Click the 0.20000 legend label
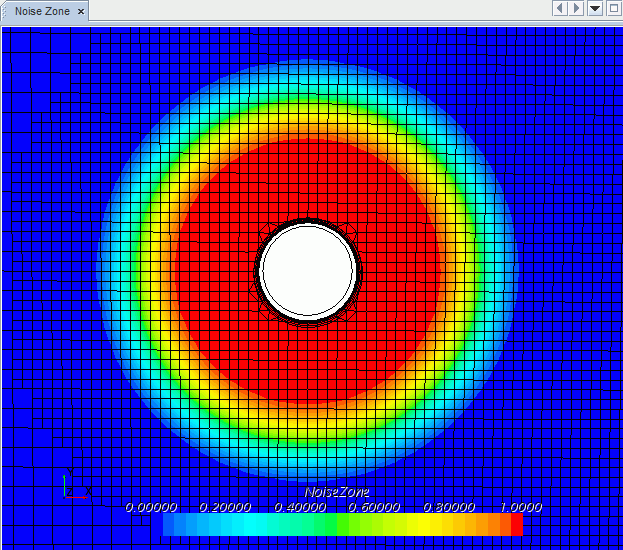The image size is (623, 550). pos(225,507)
